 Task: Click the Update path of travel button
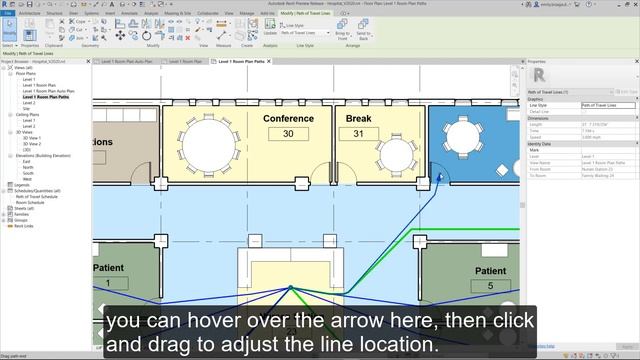[x=270, y=27]
